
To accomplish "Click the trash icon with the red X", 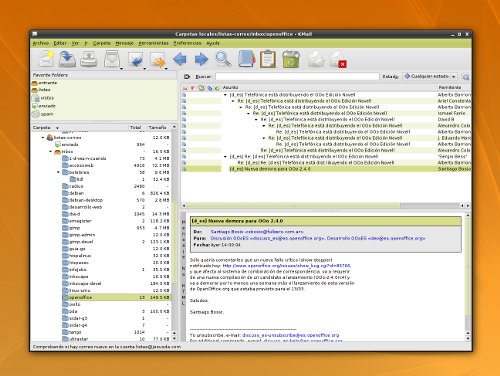I will (x=338, y=60).
